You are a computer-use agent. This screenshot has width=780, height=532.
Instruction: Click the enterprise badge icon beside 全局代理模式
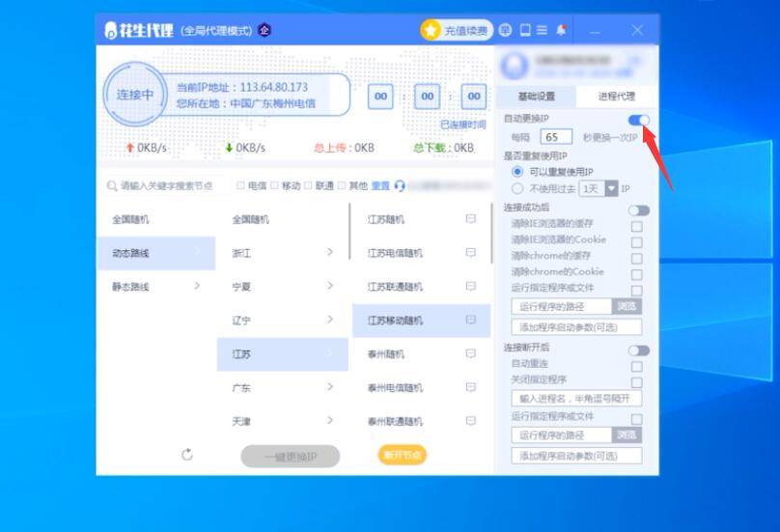(x=265, y=30)
